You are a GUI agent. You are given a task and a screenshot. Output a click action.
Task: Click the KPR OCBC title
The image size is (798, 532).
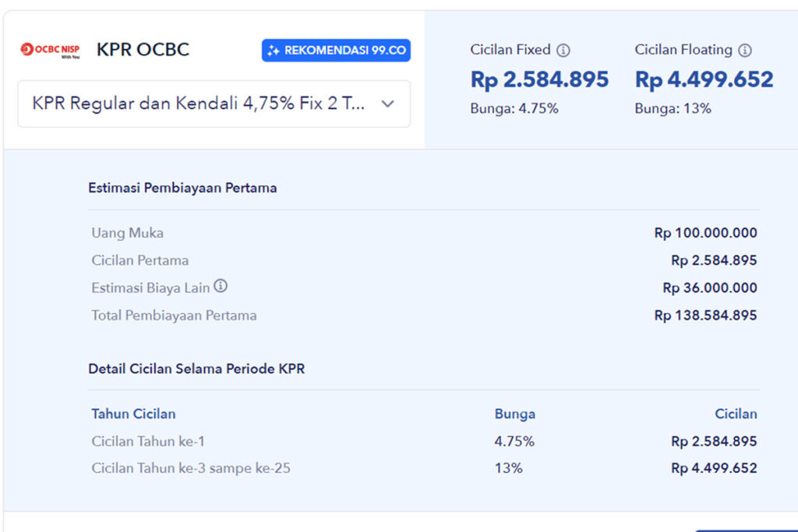142,49
